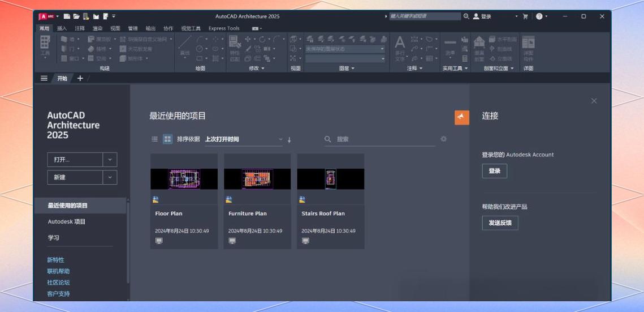Image resolution: width=644 pixels, height=312 pixels.
Task: Click the help question mark icon
Action: click(x=539, y=16)
